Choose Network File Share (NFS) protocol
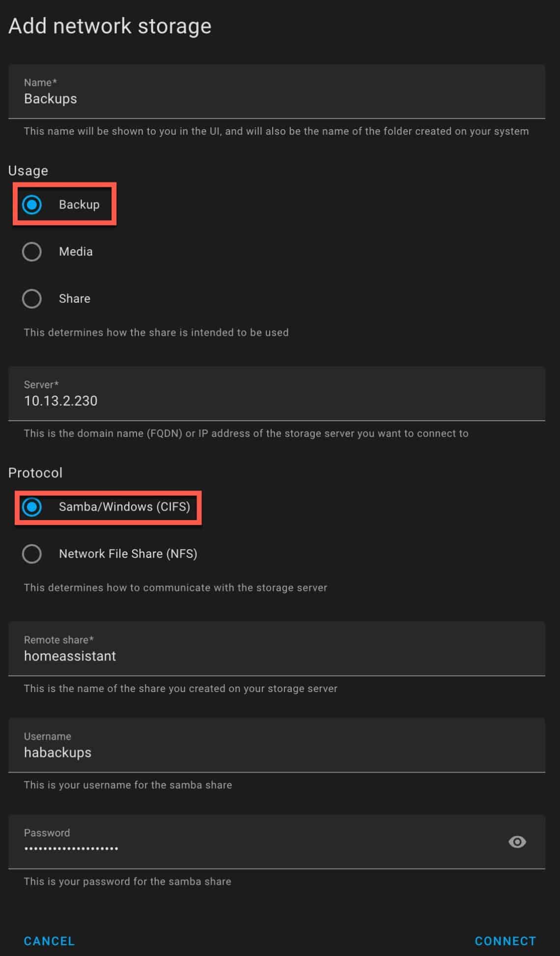Screen dimensions: 560x956 (31, 554)
